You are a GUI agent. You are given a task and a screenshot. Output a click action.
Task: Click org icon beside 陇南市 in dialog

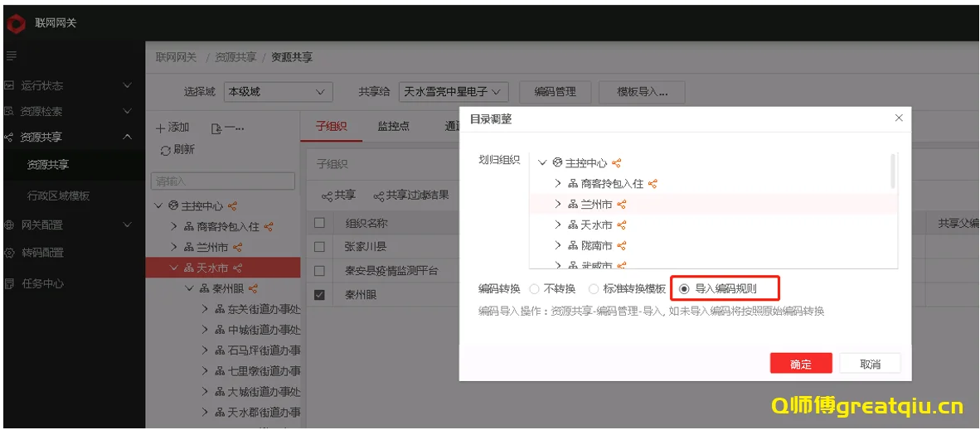click(573, 245)
